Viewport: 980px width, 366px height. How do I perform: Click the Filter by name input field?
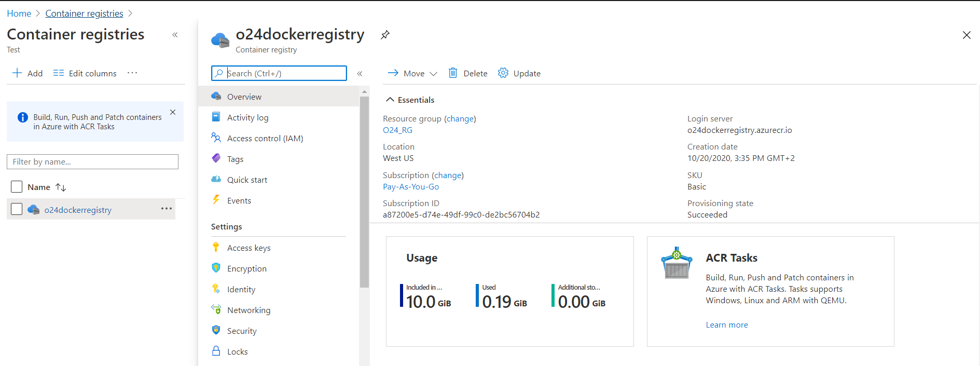92,162
